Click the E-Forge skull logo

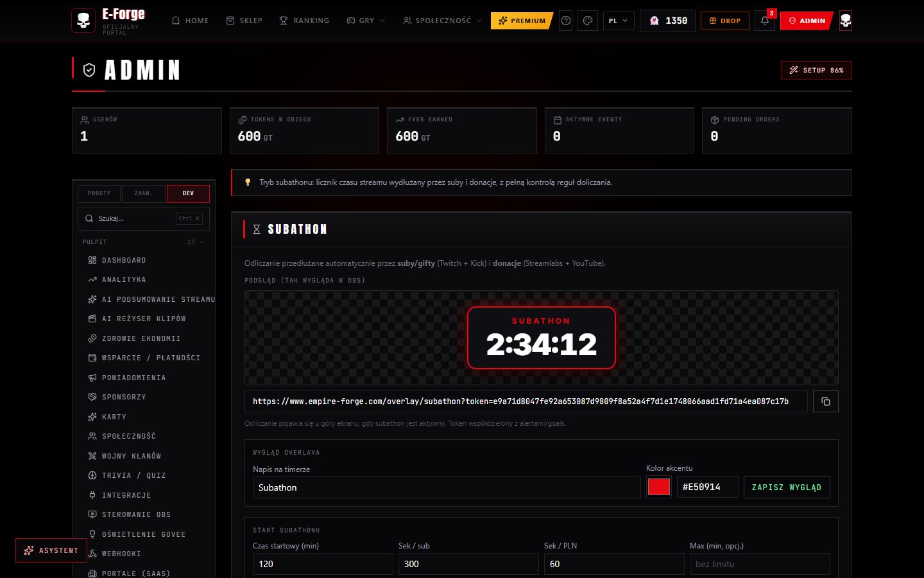(x=83, y=21)
